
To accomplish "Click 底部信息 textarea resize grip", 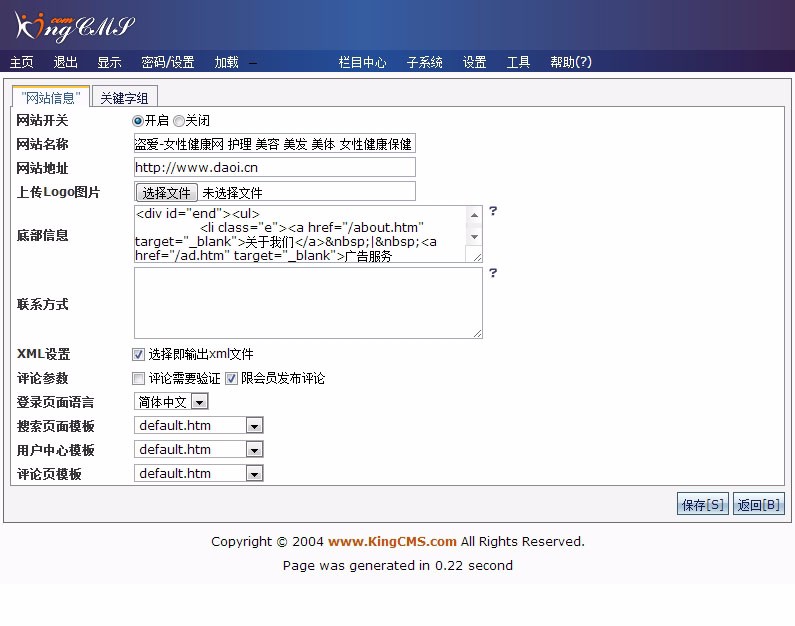I will 477,257.
